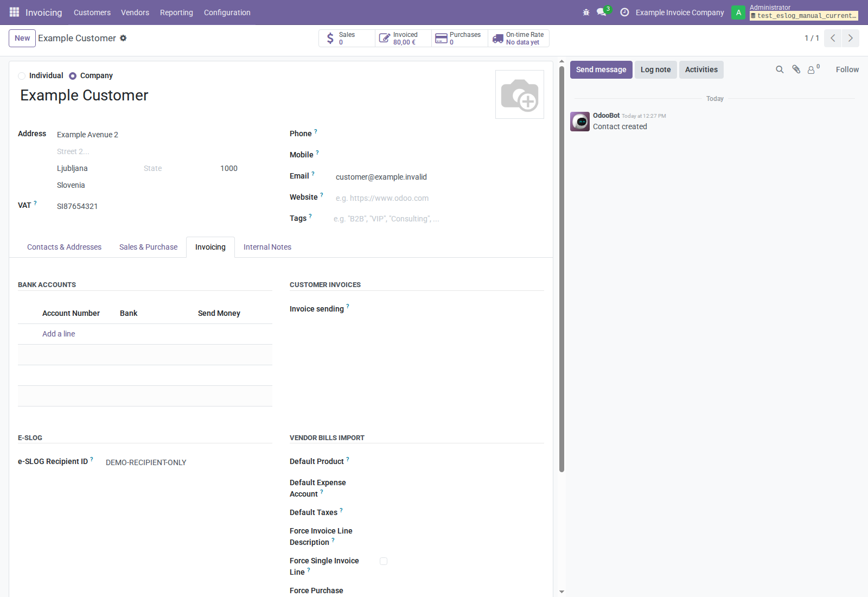Viewport: 868px width, 597px height.
Task: Open the Sales stat button
Action: [x=347, y=38]
